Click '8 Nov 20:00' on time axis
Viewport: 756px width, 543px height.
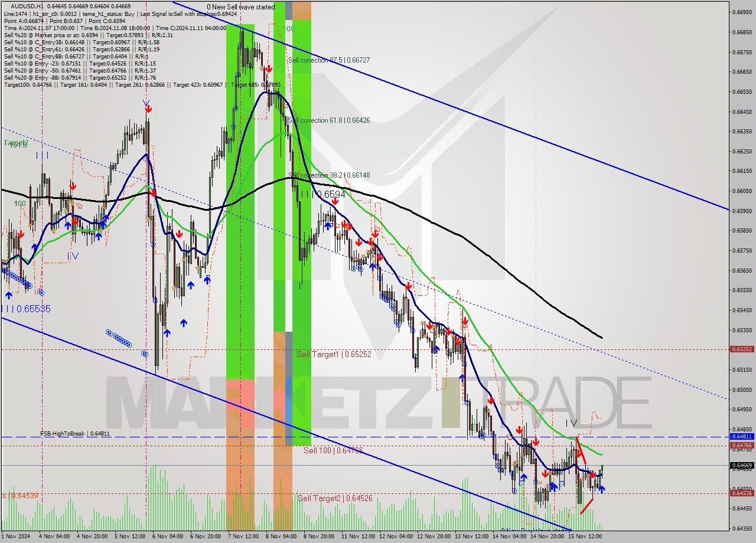(x=320, y=537)
